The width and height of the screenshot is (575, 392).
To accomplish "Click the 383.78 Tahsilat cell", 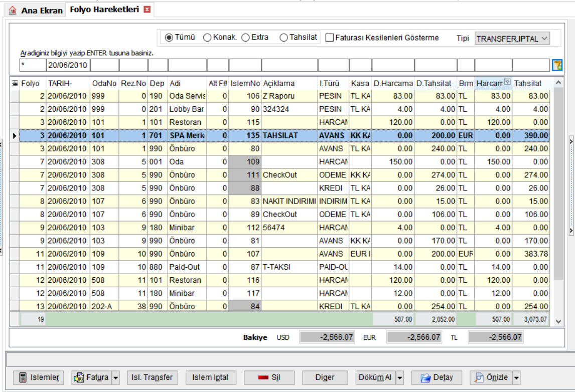I will click(531, 254).
